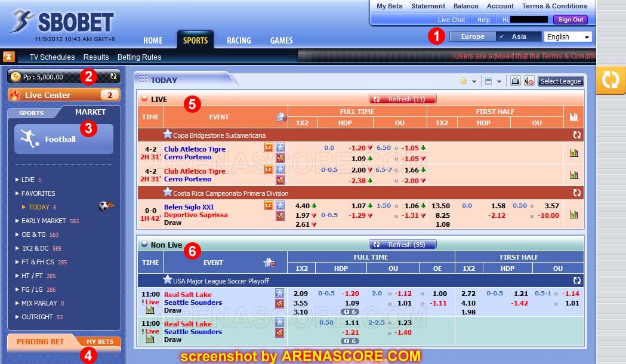Switch odds view to Europe
The image size is (626, 364).
(472, 37)
